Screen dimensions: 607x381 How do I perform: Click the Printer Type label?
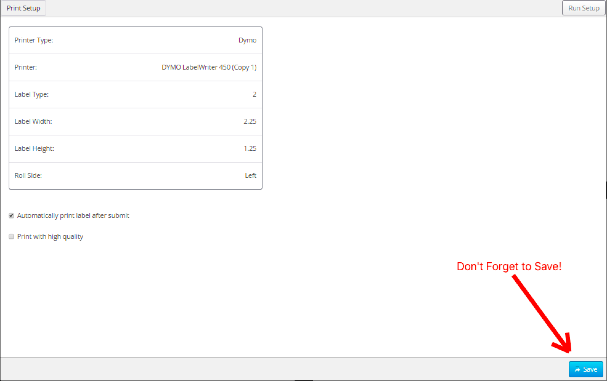34,40
